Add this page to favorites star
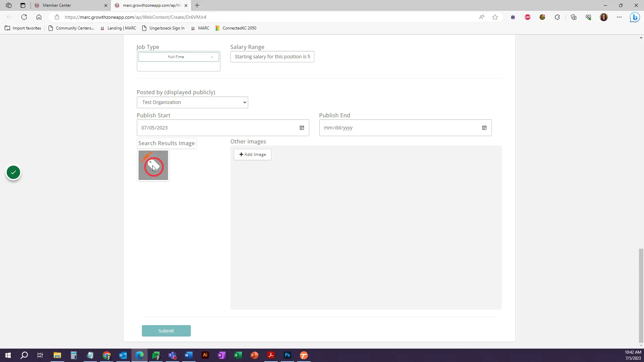Image resolution: width=644 pixels, height=362 pixels. point(495,17)
